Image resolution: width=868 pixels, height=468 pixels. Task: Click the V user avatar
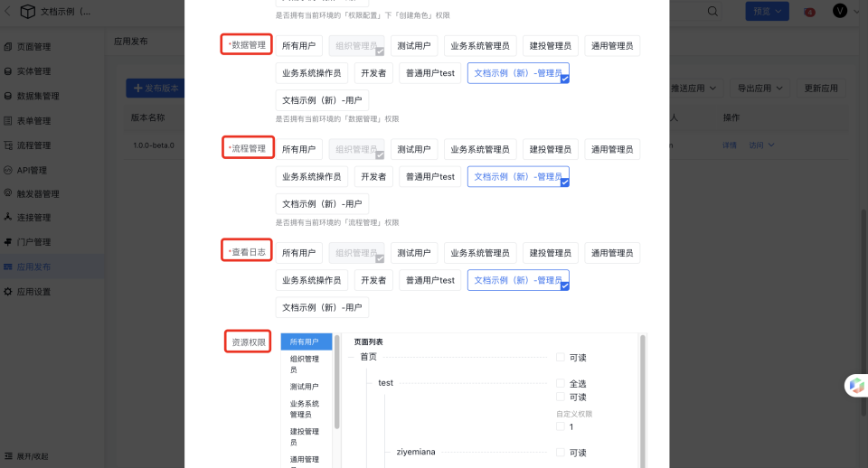(840, 11)
